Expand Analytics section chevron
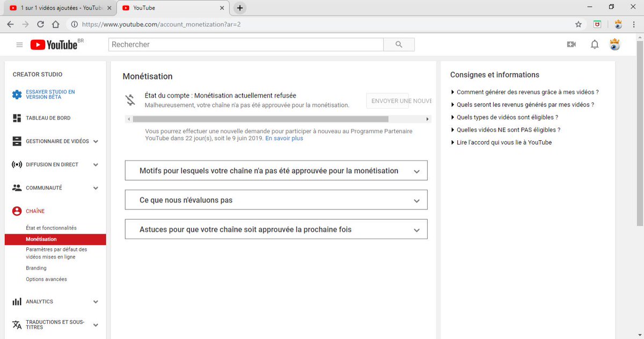Screen dimensions: 644x339 [96, 302]
